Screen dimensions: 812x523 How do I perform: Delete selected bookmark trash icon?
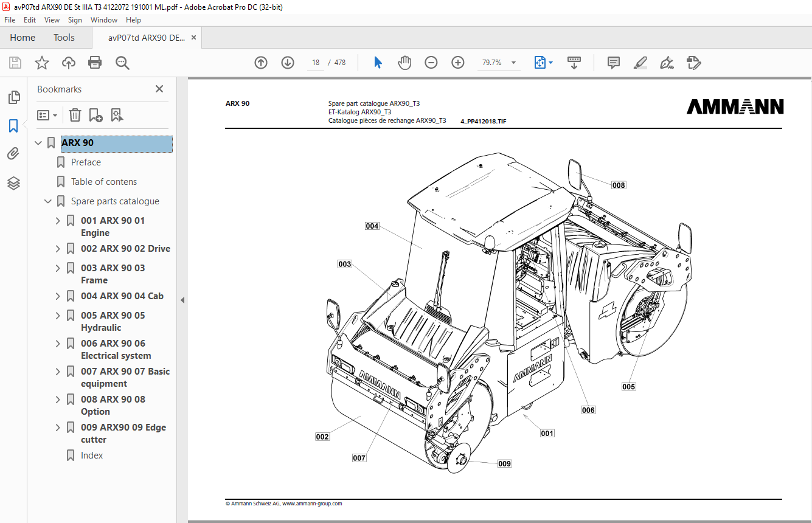click(75, 115)
